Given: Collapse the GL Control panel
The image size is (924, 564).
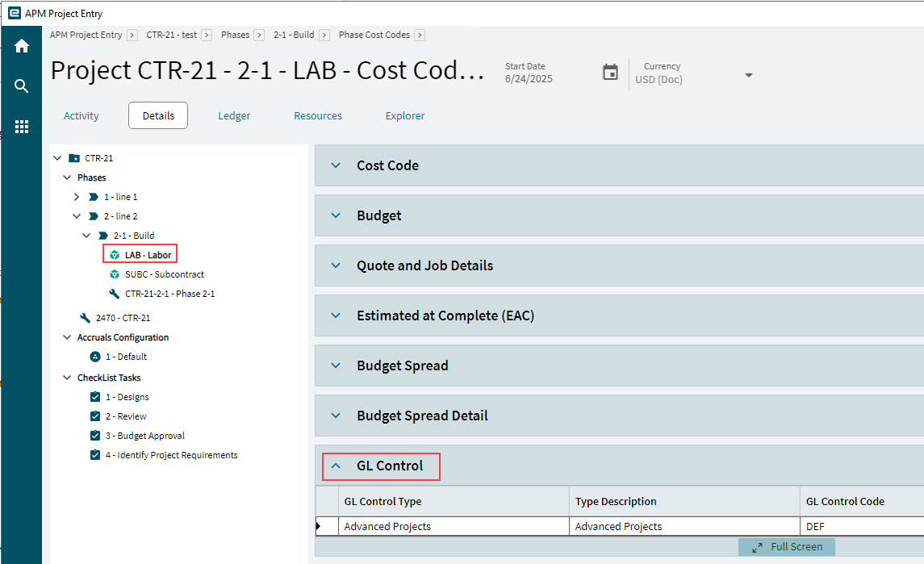Looking at the screenshot, I should [x=336, y=466].
